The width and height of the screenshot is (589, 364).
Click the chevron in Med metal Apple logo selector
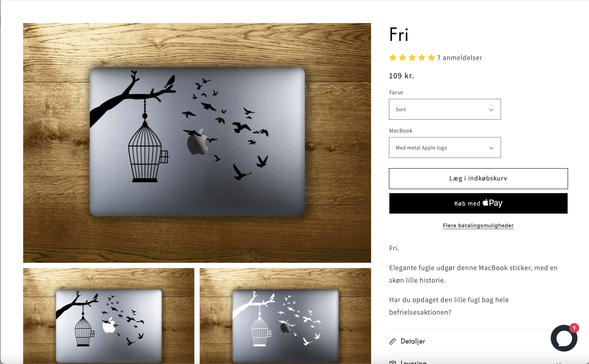(492, 148)
